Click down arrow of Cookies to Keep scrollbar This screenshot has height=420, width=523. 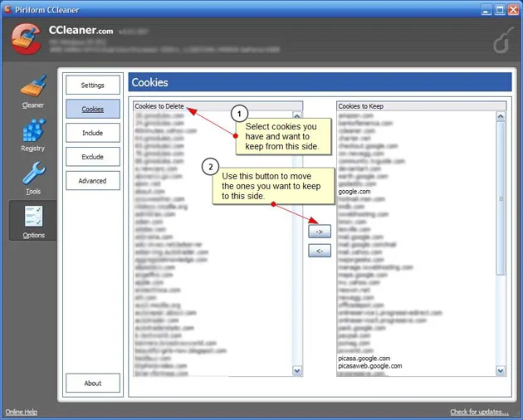pos(501,371)
